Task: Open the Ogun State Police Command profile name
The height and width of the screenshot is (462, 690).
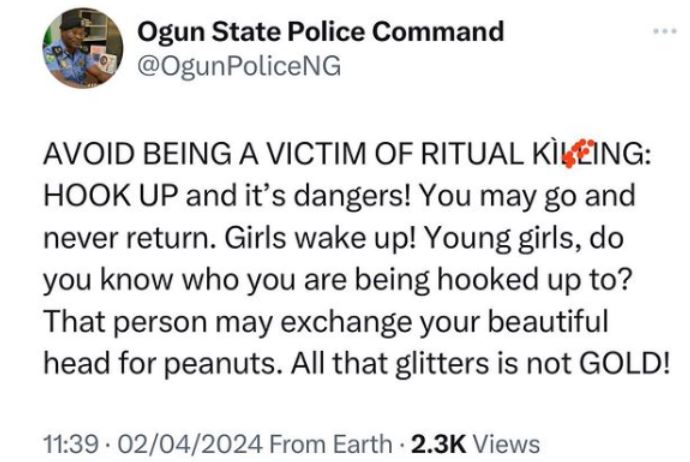Action: coord(320,32)
